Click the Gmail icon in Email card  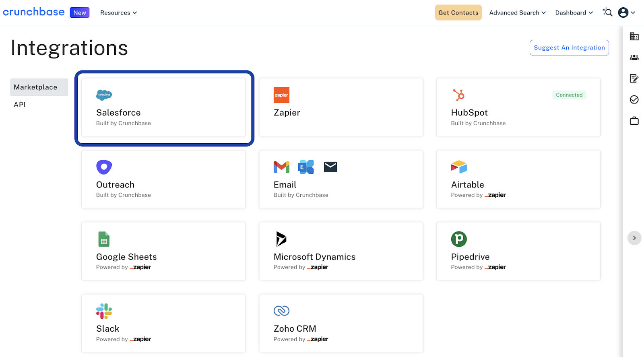pos(281,167)
